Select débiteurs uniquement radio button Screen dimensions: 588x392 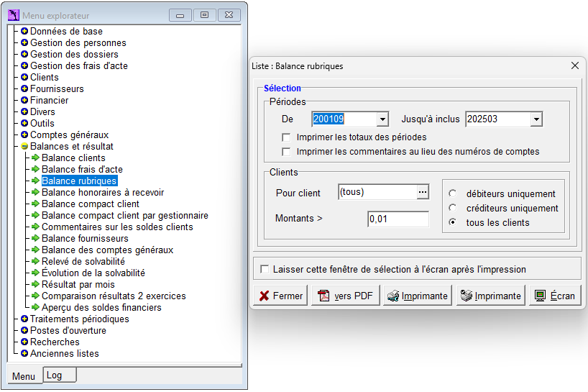453,193
